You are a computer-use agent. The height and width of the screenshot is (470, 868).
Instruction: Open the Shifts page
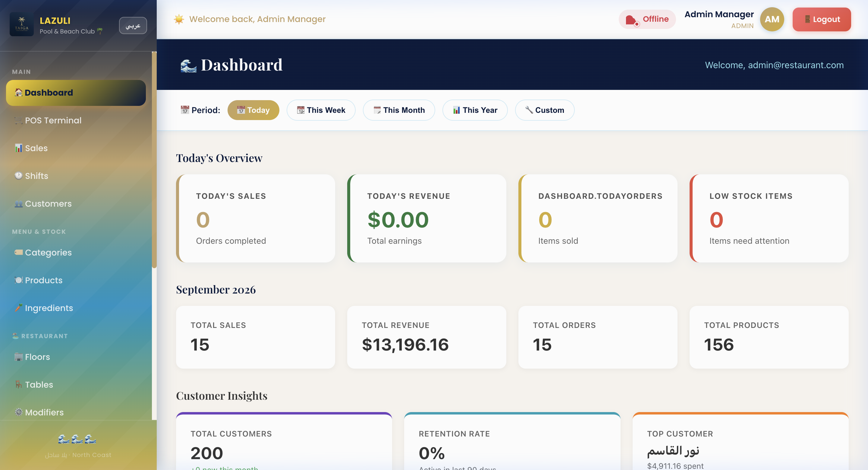click(x=76, y=176)
